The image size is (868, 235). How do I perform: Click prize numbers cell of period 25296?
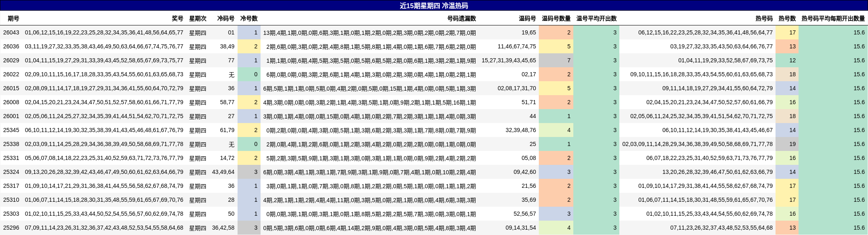click(x=104, y=228)
